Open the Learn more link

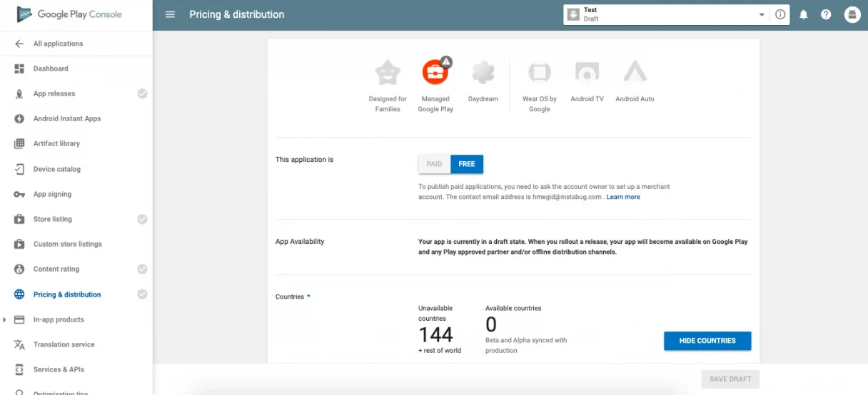[x=623, y=197]
